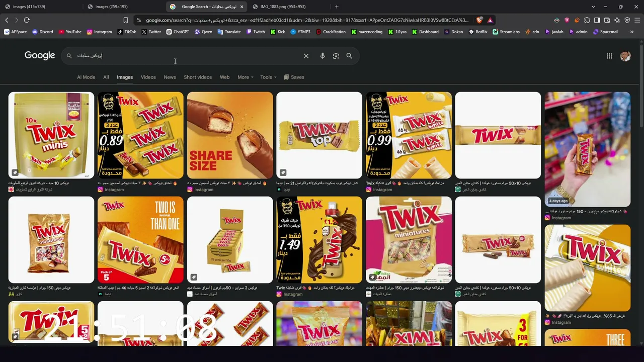
Task: Open Brave Rewards triangle icon
Action: 490,20
